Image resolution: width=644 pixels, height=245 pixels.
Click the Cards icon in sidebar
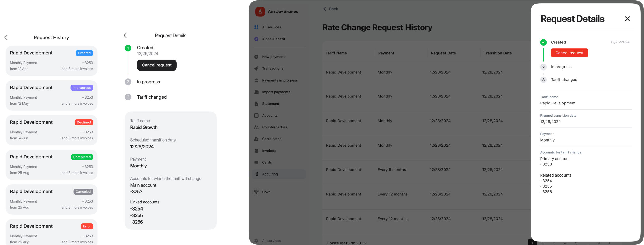[x=256, y=162]
